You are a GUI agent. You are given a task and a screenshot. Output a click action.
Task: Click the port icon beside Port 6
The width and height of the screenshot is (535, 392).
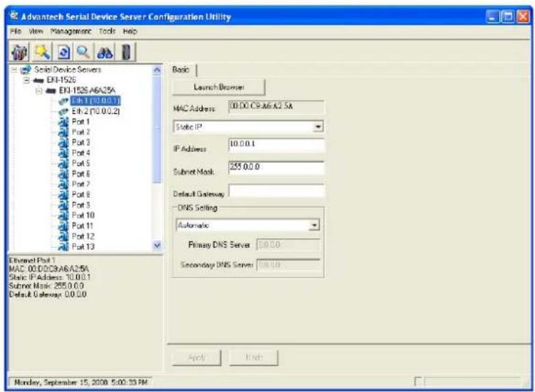click(63, 174)
